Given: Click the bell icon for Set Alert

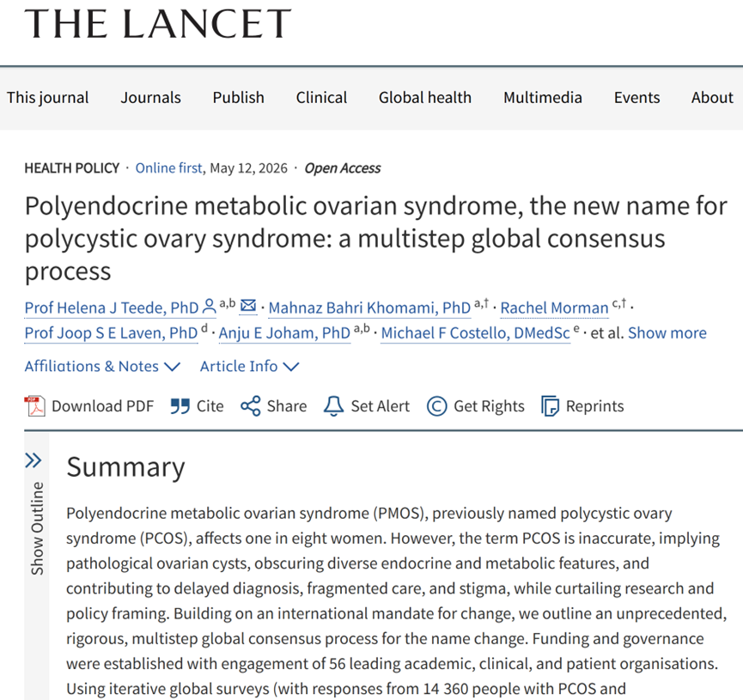Looking at the screenshot, I should [x=333, y=406].
